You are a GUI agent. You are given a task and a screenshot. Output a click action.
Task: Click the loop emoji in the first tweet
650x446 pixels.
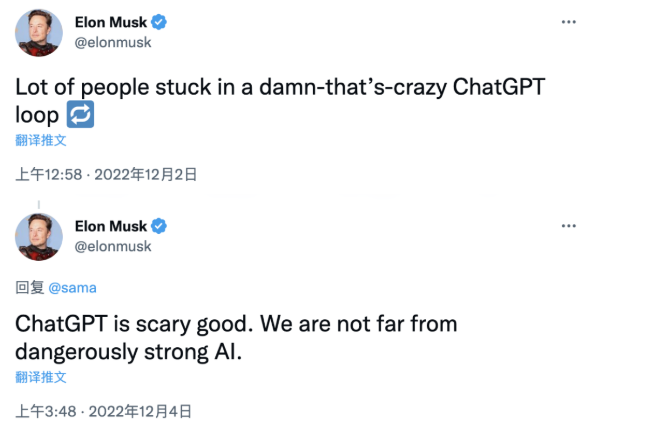pyautogui.click(x=80, y=114)
